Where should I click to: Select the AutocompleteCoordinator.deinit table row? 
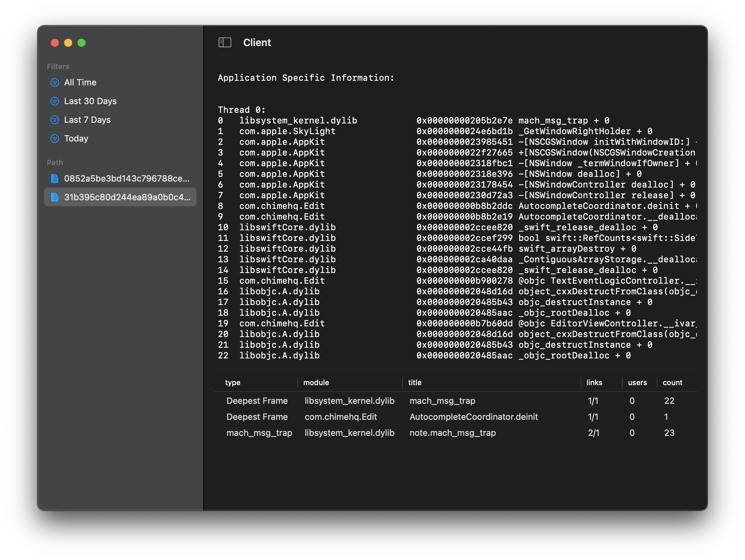455,416
